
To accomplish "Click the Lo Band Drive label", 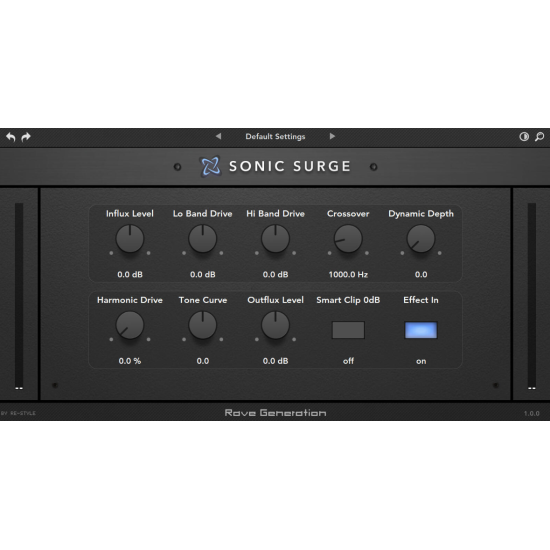I will (203, 214).
